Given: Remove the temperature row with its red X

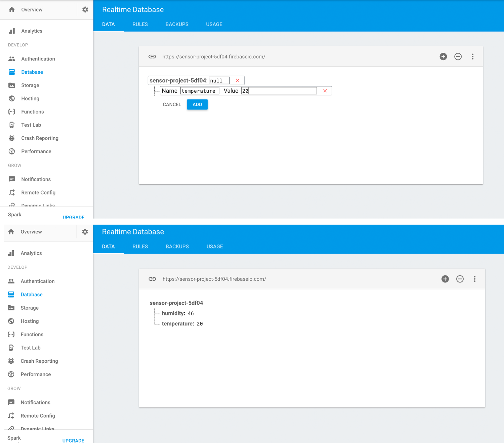Looking at the screenshot, I should tap(325, 91).
